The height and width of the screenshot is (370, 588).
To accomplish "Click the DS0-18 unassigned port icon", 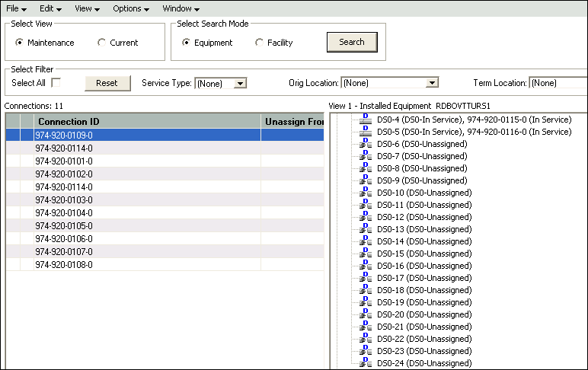I will [366, 290].
